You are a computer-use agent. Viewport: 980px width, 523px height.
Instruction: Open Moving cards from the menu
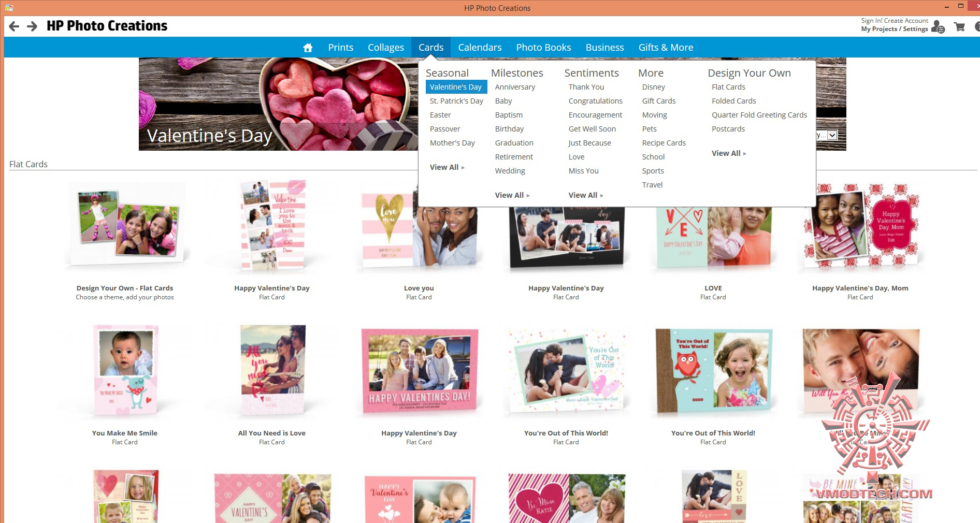pos(655,115)
